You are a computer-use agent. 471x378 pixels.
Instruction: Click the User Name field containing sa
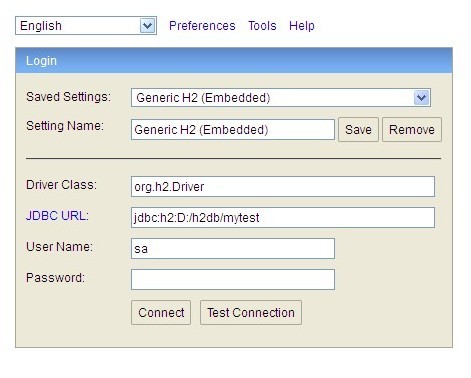(x=233, y=249)
